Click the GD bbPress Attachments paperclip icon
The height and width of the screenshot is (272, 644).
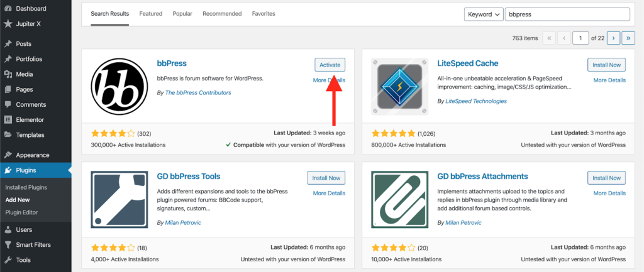(397, 197)
